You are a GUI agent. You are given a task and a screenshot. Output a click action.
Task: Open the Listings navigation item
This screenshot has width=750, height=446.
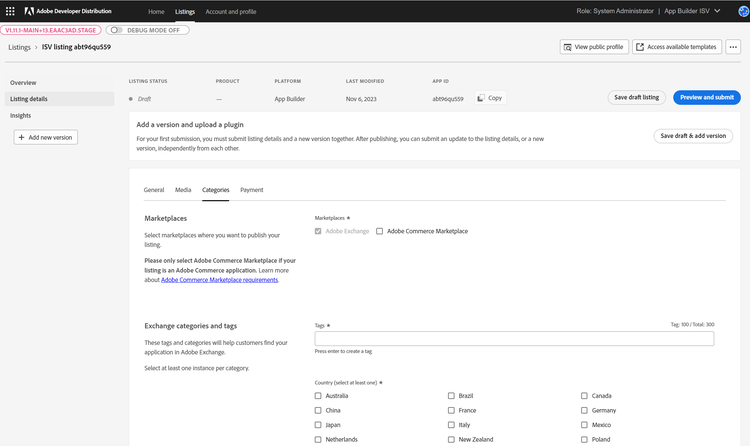tap(185, 11)
